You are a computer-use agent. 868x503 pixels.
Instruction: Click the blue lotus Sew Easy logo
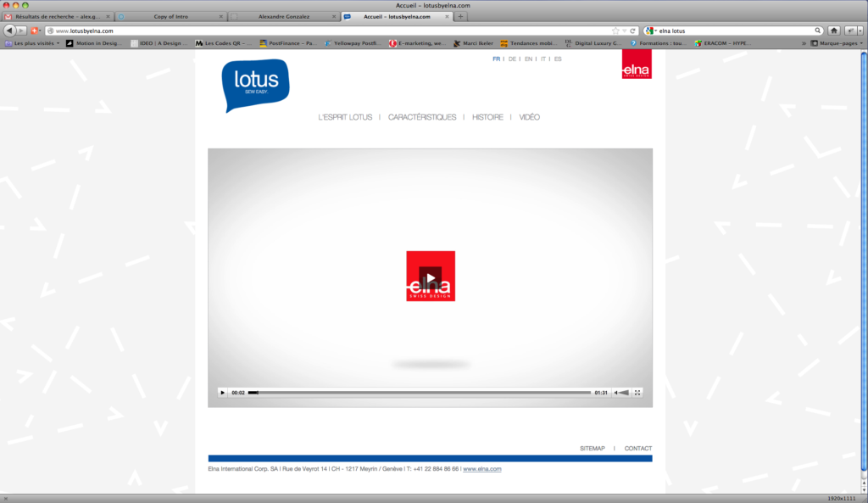255,85
